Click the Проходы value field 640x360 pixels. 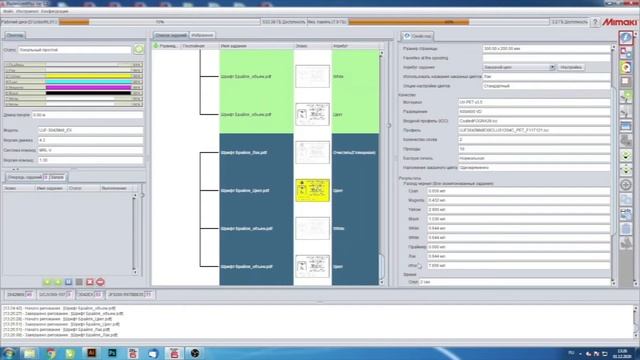534,149
